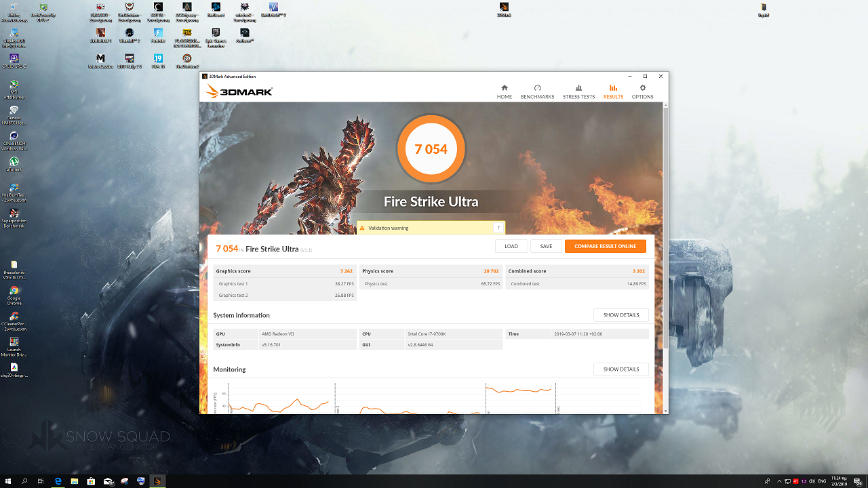Click the Physics test 65.72 FPS row
The image size is (868, 488).
coord(431,284)
